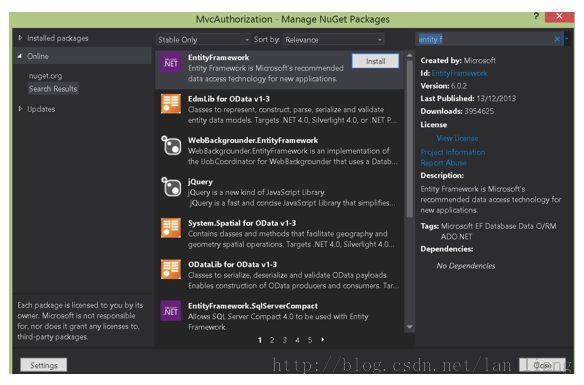The width and height of the screenshot is (584, 385).
Task: Click the Last Published 13/12/2013 date
Action: pos(496,98)
